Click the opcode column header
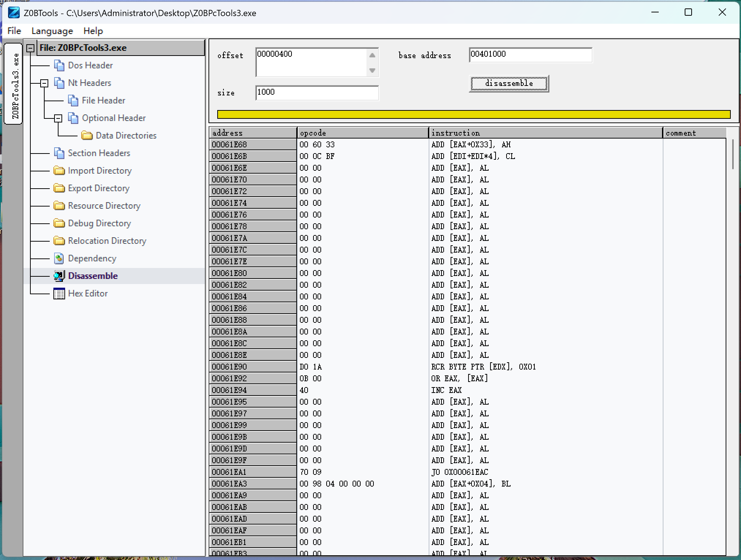 [363, 133]
